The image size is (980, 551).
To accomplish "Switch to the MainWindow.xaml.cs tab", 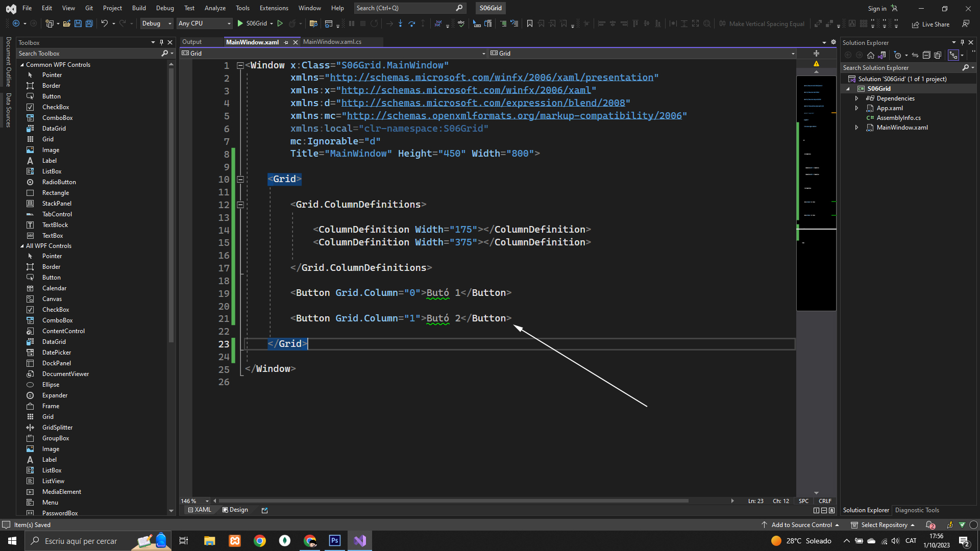I will click(332, 42).
